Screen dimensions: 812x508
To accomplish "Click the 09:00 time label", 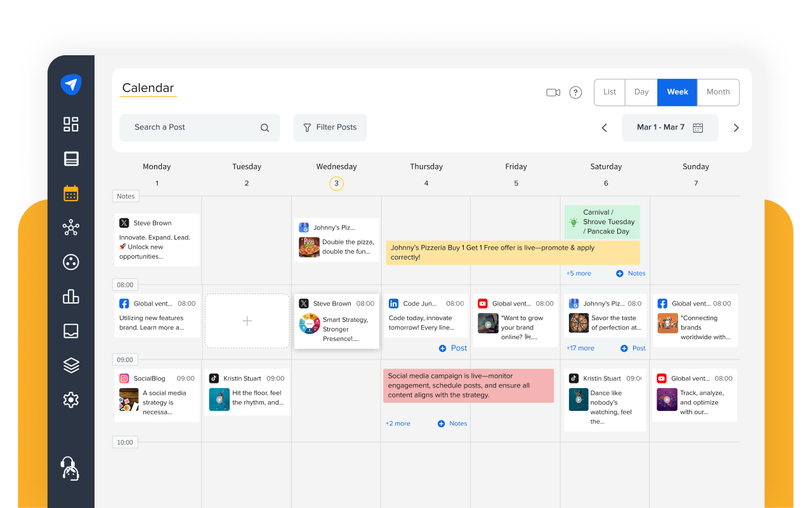I will (x=126, y=360).
